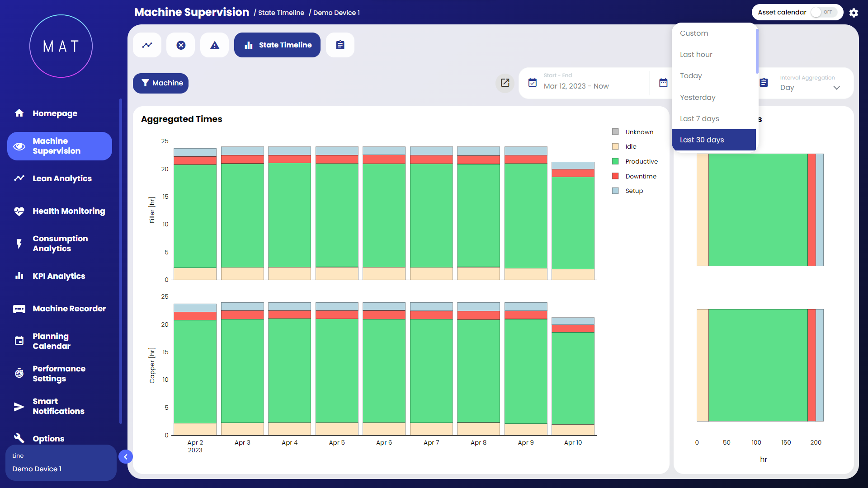Image resolution: width=868 pixels, height=488 pixels.
Task: Toggle Productive series in legend
Action: [641, 161]
